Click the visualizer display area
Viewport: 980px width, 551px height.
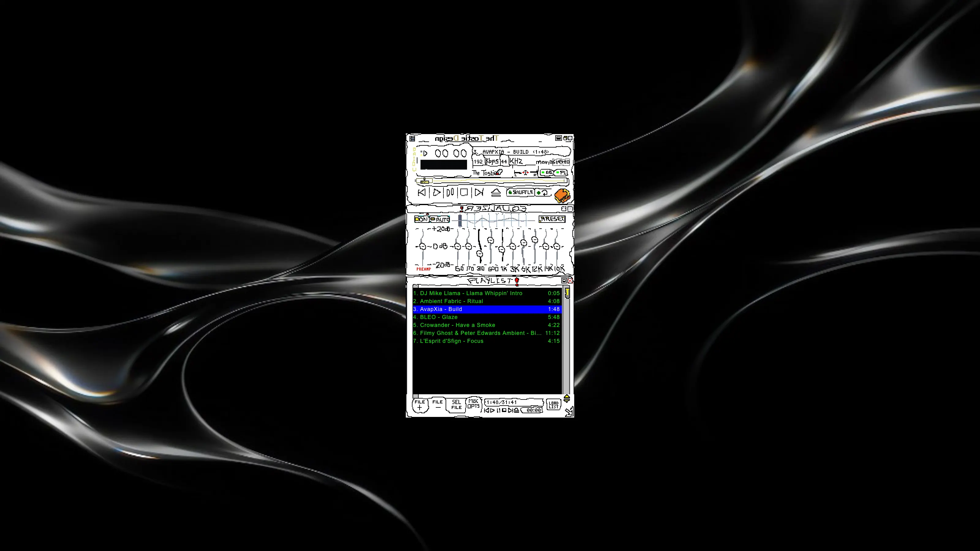(x=443, y=165)
